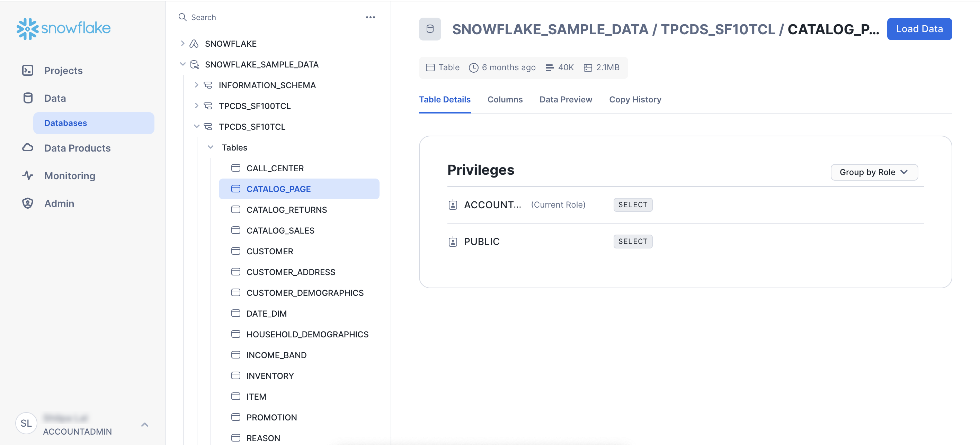
Task: Expand the user account menu chevron
Action: coord(144,425)
